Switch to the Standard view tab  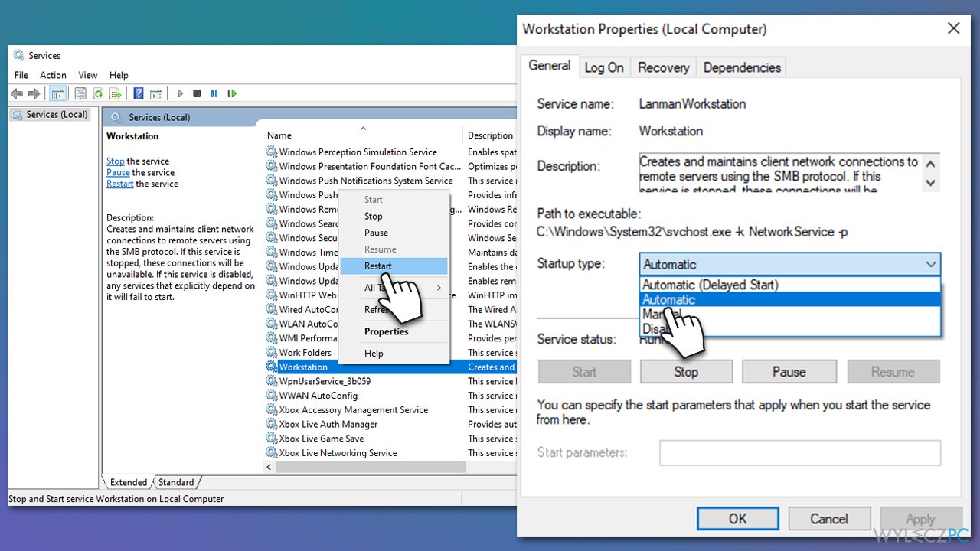(x=176, y=482)
